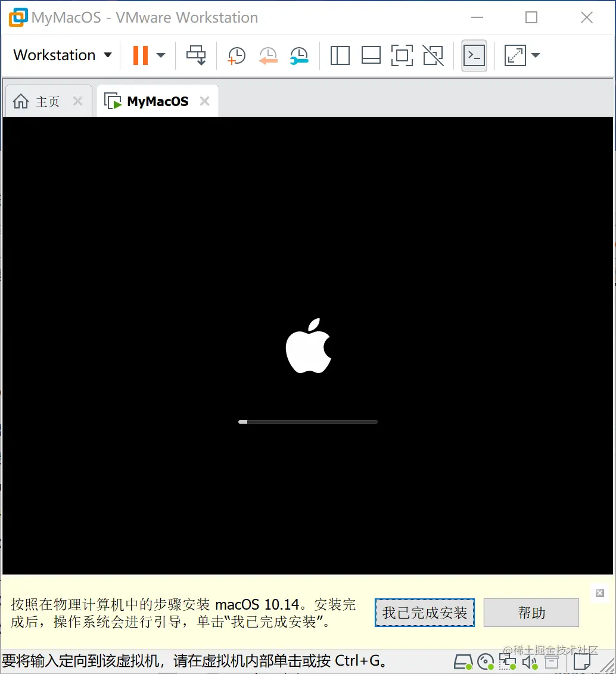This screenshot has width=616, height=674.
Task: Close the 主页 tab
Action: (78, 101)
